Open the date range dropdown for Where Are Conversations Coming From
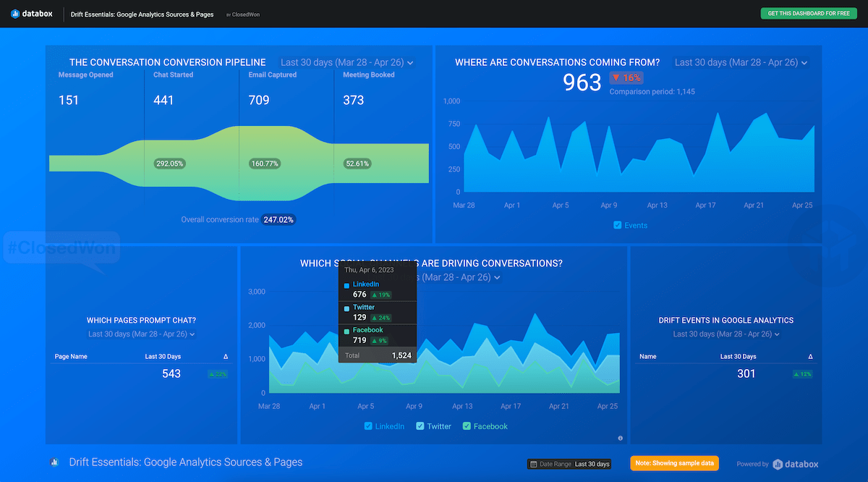This screenshot has width=868, height=482. coord(741,63)
